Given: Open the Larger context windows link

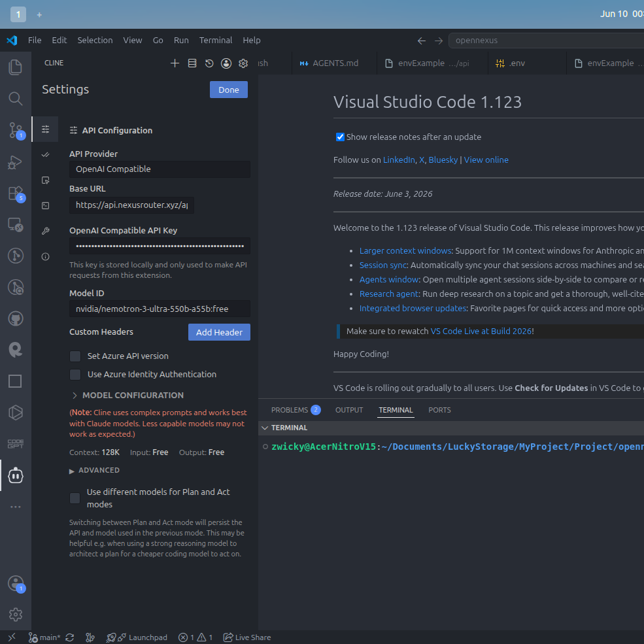Looking at the screenshot, I should 405,250.
